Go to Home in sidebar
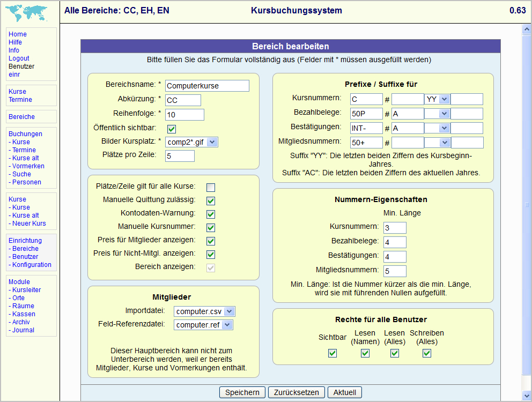 pyautogui.click(x=18, y=34)
